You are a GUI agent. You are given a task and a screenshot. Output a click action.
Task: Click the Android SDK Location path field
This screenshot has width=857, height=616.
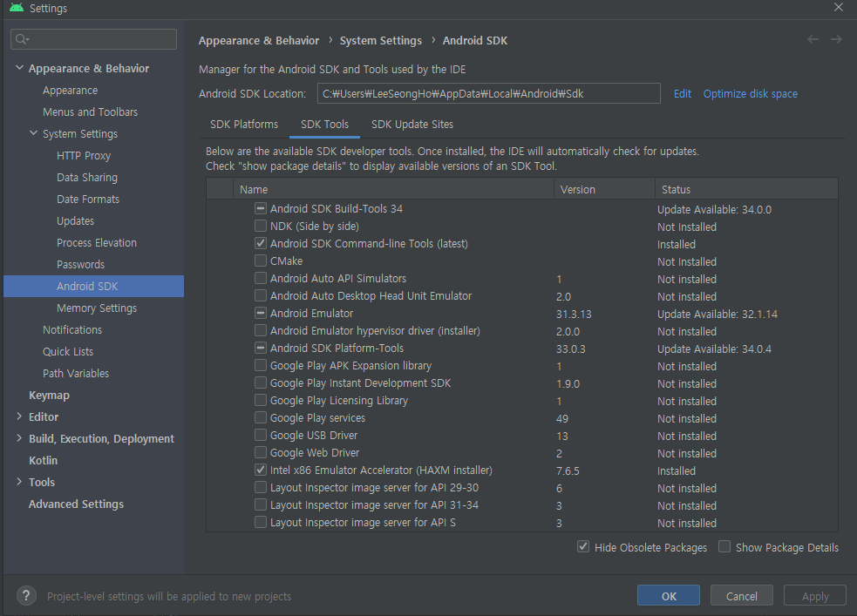[x=488, y=93]
